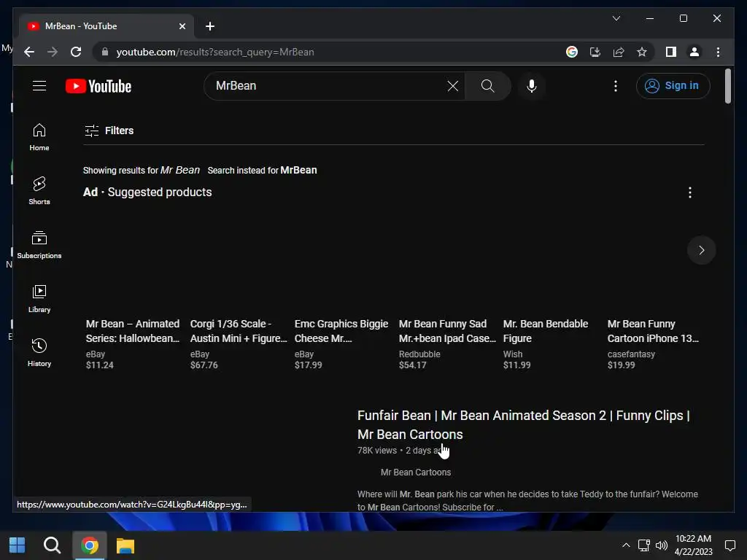747x560 pixels.
Task: Open Mr. Bean Bendable Figure product
Action: (x=546, y=331)
